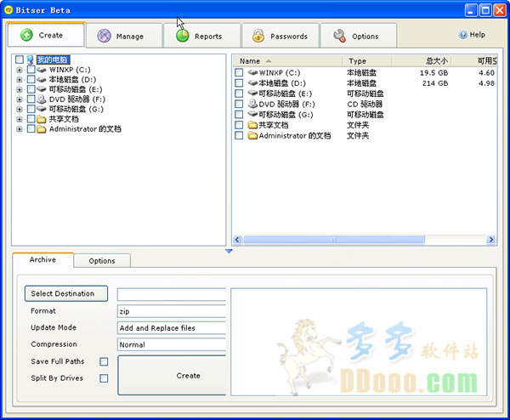Open the Create tab
The width and height of the screenshot is (510, 420).
point(46,35)
